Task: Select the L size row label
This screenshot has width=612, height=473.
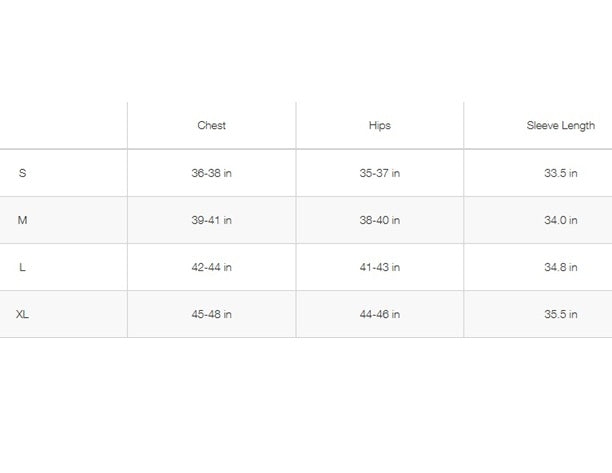Action: point(22,267)
